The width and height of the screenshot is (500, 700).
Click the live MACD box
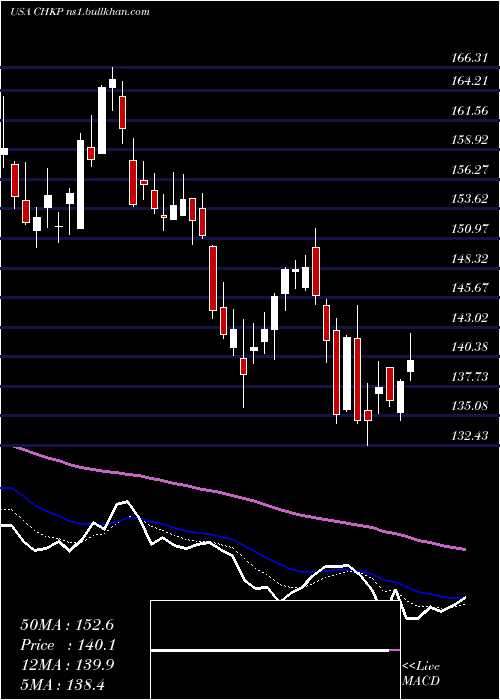click(x=275, y=650)
